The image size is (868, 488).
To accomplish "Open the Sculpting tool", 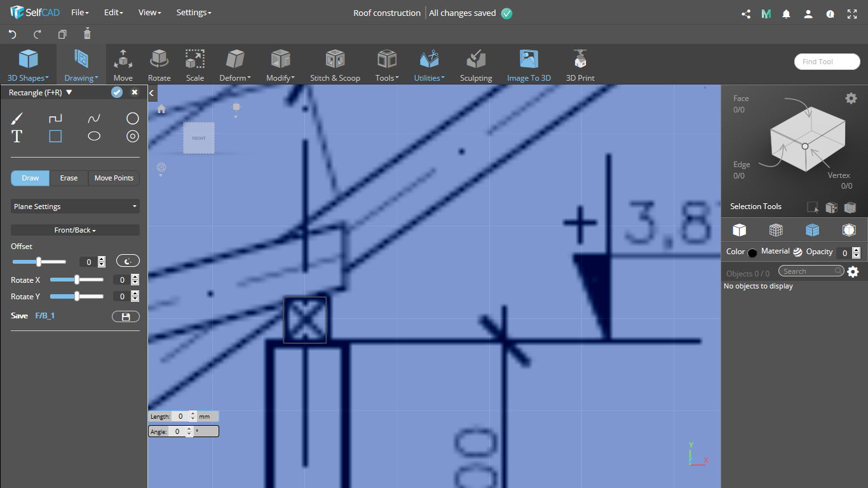I will [x=476, y=65].
